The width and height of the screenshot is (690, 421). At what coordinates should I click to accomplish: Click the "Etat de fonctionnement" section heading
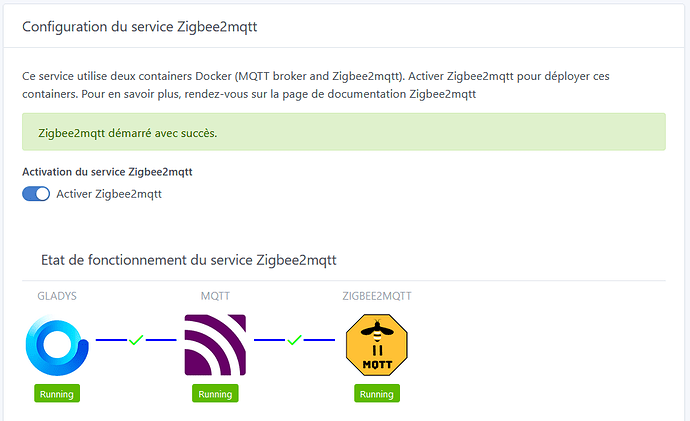[x=189, y=260]
